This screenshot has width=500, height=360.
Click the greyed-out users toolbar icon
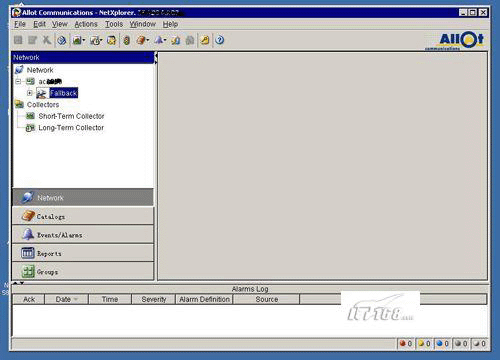point(190,40)
